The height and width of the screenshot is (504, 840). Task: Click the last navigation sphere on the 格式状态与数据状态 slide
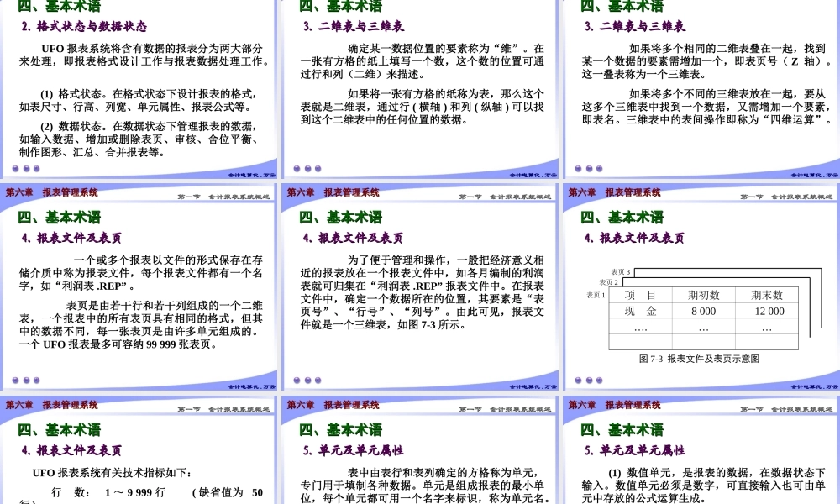(x=36, y=169)
